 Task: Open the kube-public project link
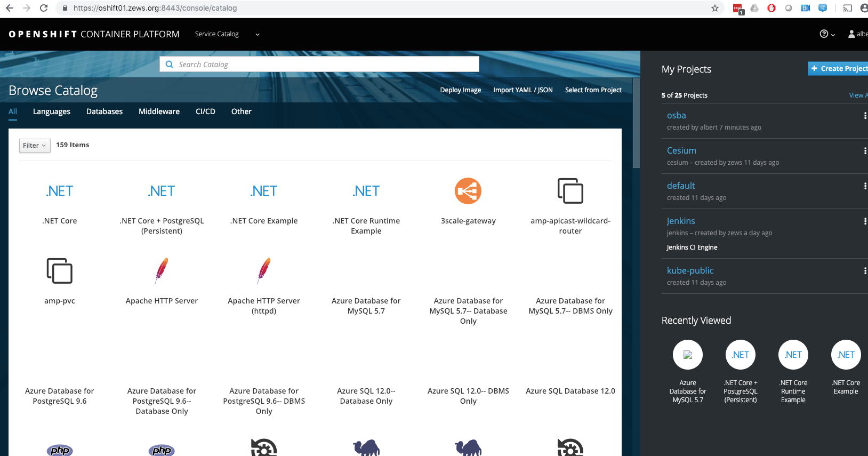[x=690, y=270]
